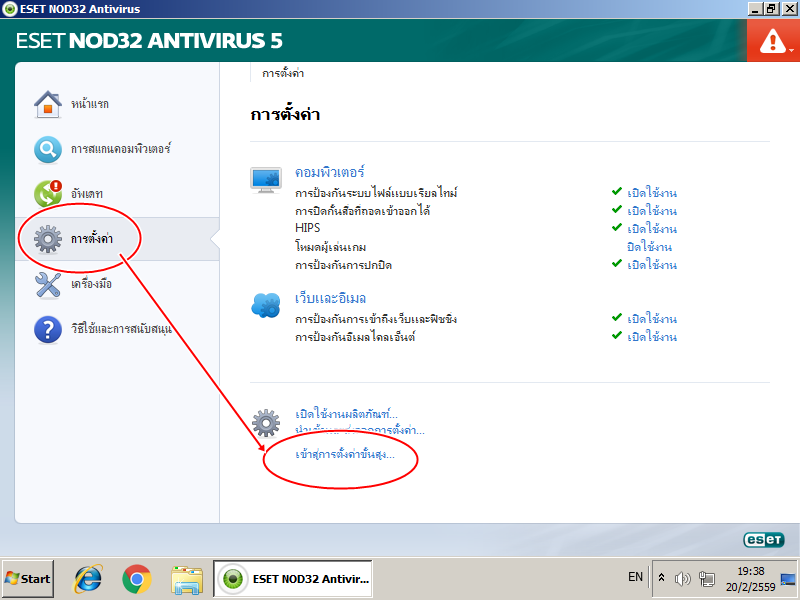800x600 pixels.
Task: Toggle web access and phishing protection status
Action: (652, 319)
